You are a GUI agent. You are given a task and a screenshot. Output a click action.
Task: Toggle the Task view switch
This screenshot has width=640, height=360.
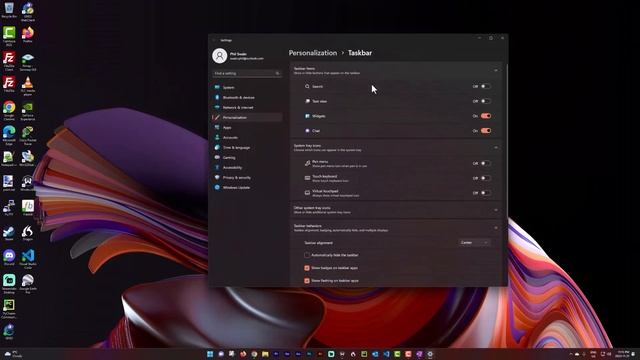point(485,101)
